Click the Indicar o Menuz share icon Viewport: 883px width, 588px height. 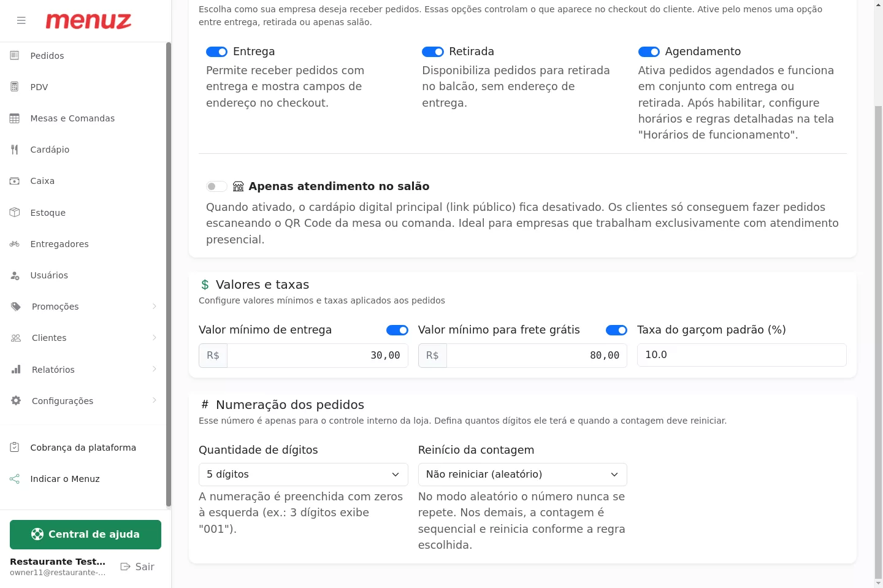15,479
